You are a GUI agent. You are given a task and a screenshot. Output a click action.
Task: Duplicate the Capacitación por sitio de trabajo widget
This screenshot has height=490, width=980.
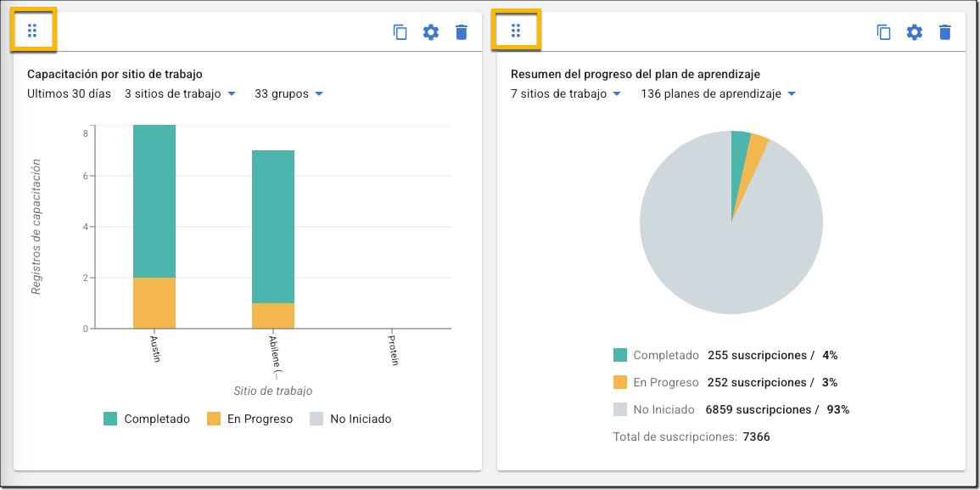(400, 32)
